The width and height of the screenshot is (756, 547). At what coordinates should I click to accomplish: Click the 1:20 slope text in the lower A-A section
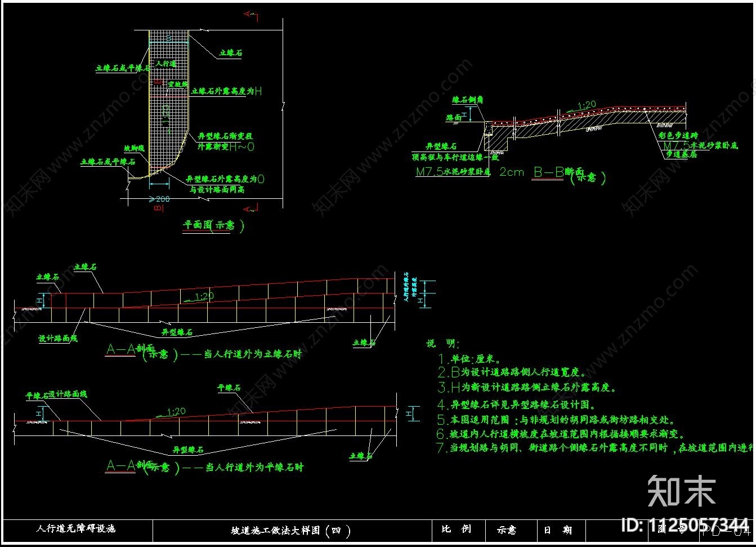point(176,412)
